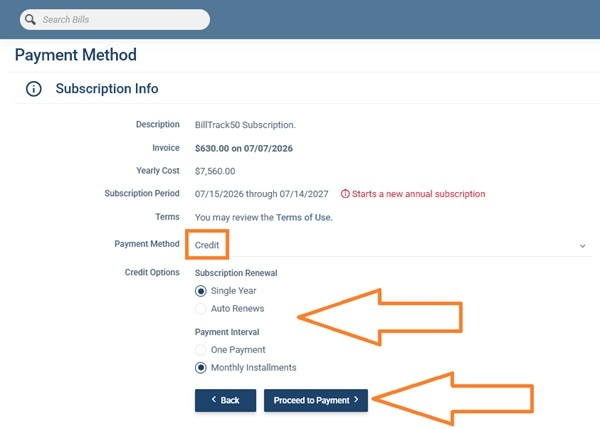Go back with the Back button

[225, 400]
